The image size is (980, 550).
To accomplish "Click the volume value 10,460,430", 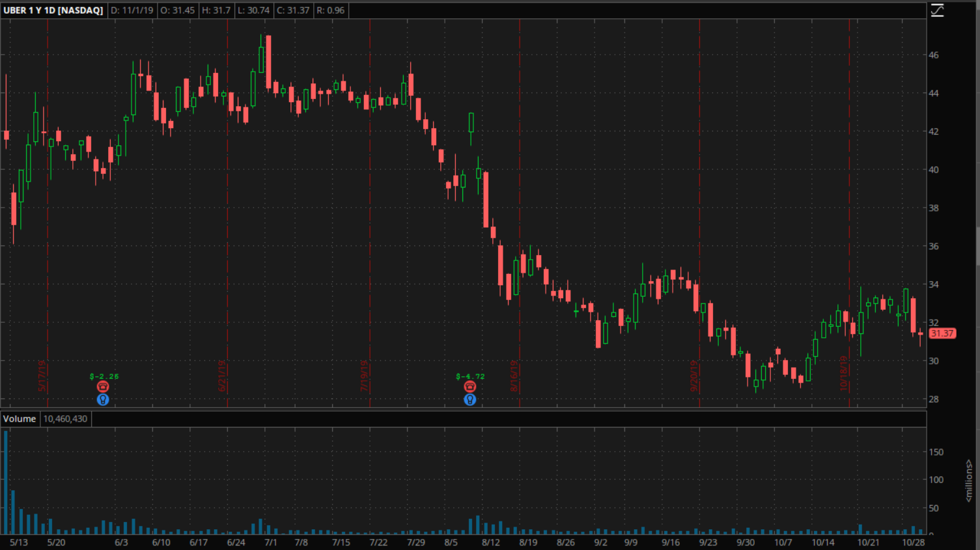I will [65, 419].
